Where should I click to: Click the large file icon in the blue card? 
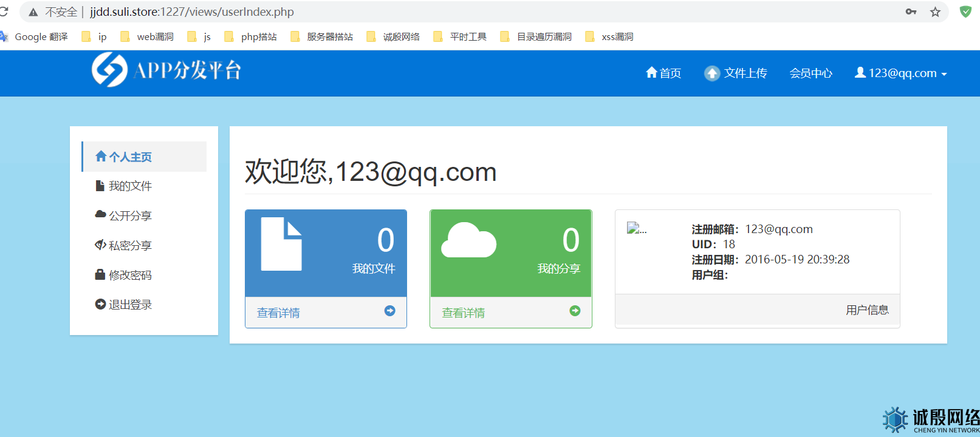(x=281, y=244)
